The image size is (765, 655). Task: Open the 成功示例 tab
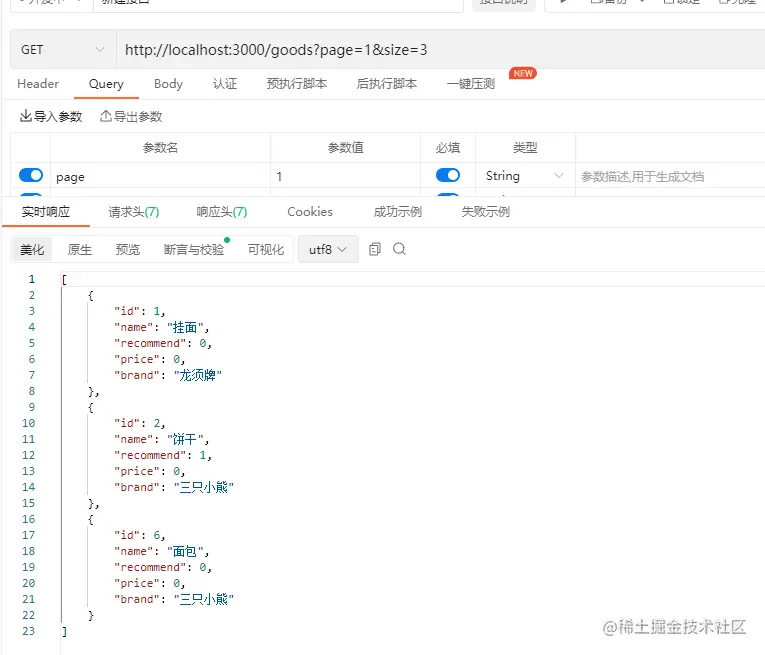click(x=398, y=212)
